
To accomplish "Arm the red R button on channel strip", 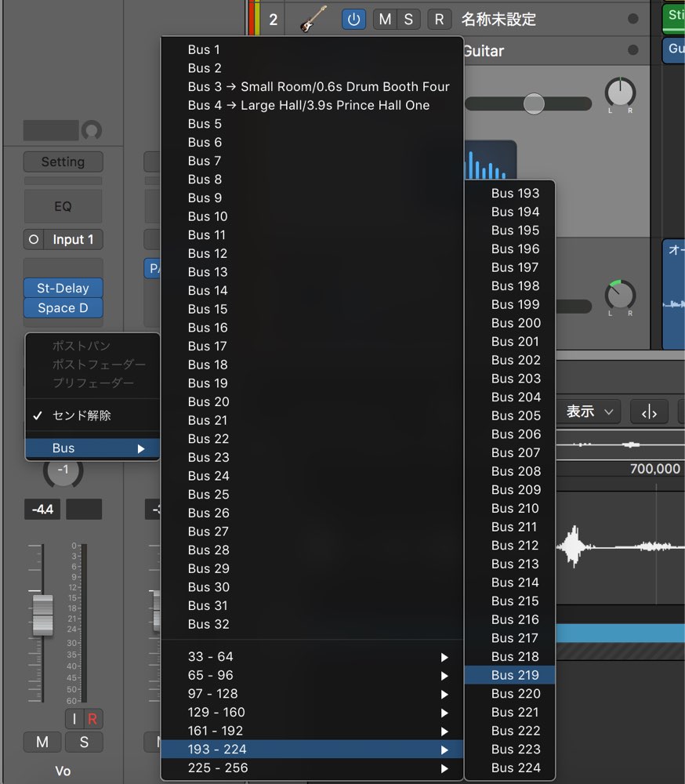I will [x=93, y=719].
